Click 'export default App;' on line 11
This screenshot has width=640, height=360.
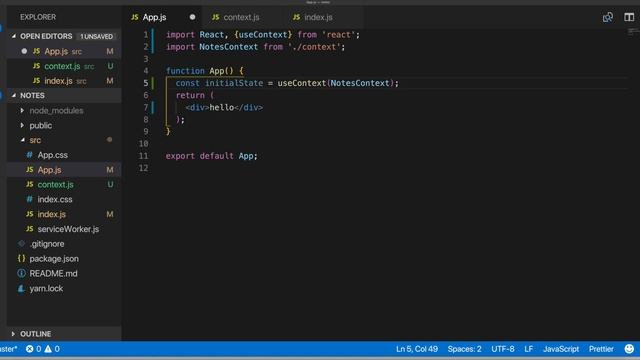[211, 156]
